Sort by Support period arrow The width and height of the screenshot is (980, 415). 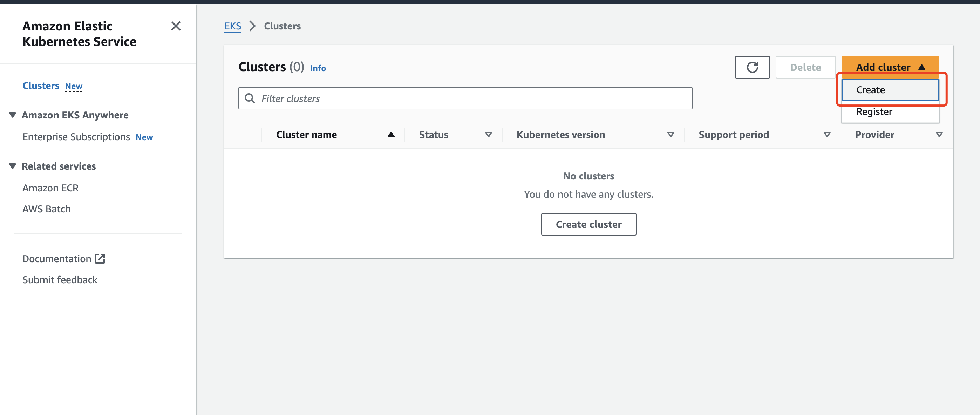coord(827,135)
